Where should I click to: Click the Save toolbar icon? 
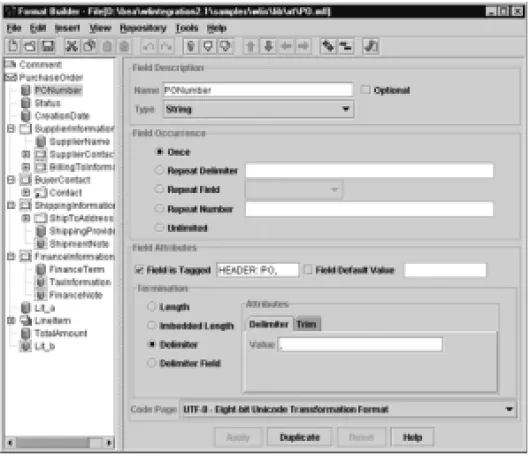click(47, 46)
